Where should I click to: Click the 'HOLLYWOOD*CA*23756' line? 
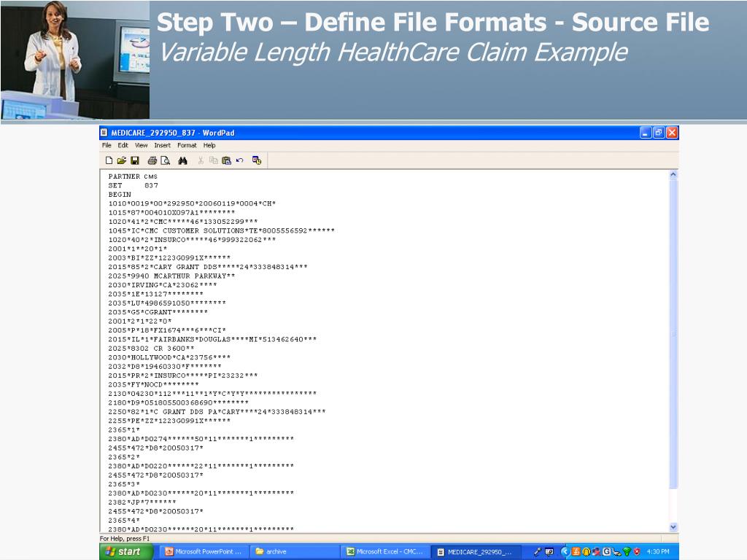click(169, 357)
